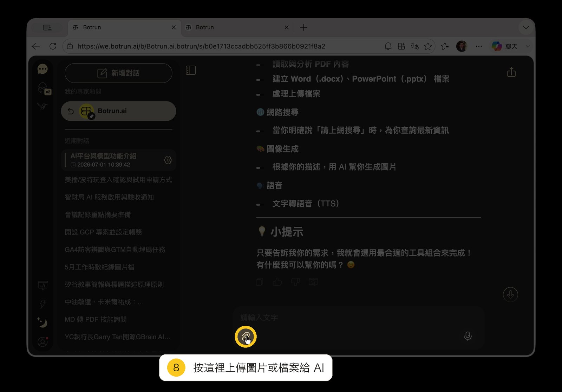Click the paperclip attach file icon
This screenshot has width=562, height=392.
pyautogui.click(x=246, y=337)
